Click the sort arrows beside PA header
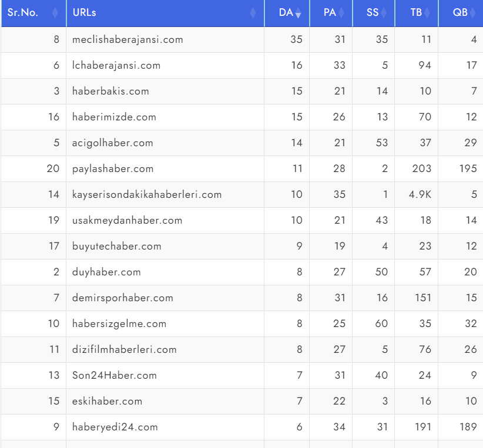 point(341,13)
